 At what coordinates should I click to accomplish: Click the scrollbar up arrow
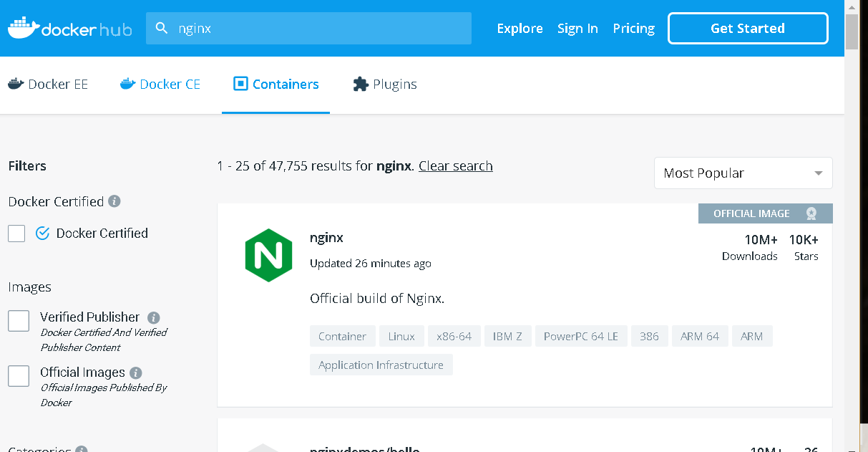[x=852, y=6]
